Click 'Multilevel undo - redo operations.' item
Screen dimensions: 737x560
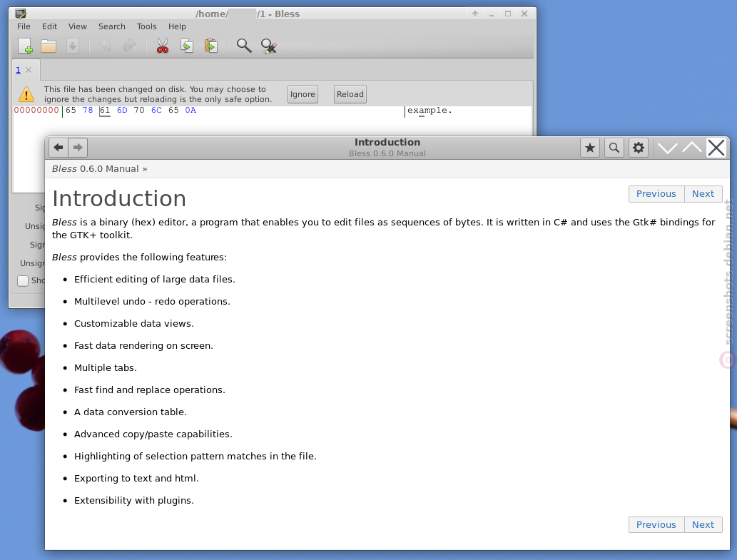coord(152,302)
